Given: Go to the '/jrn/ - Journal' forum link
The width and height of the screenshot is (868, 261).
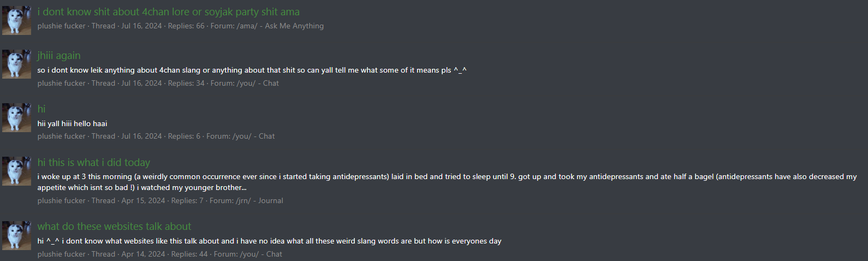Looking at the screenshot, I should (259, 201).
